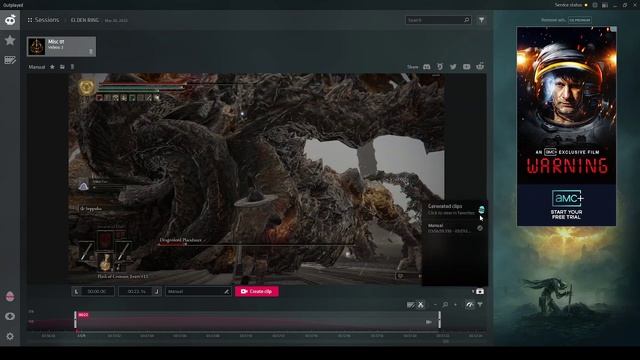Share the clip to Twitter
This screenshot has height=360, width=640.
(x=453, y=67)
